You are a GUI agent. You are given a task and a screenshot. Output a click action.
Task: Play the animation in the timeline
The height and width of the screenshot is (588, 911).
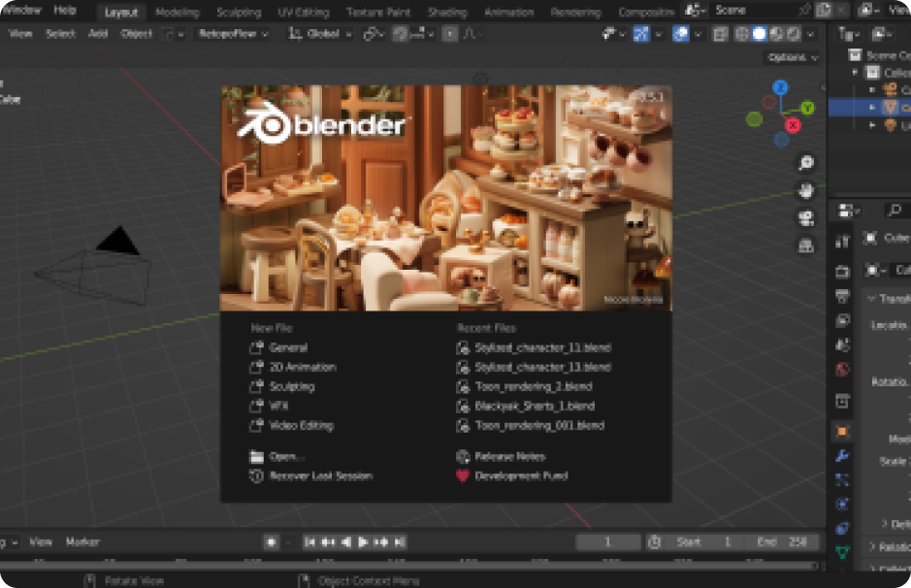[363, 542]
